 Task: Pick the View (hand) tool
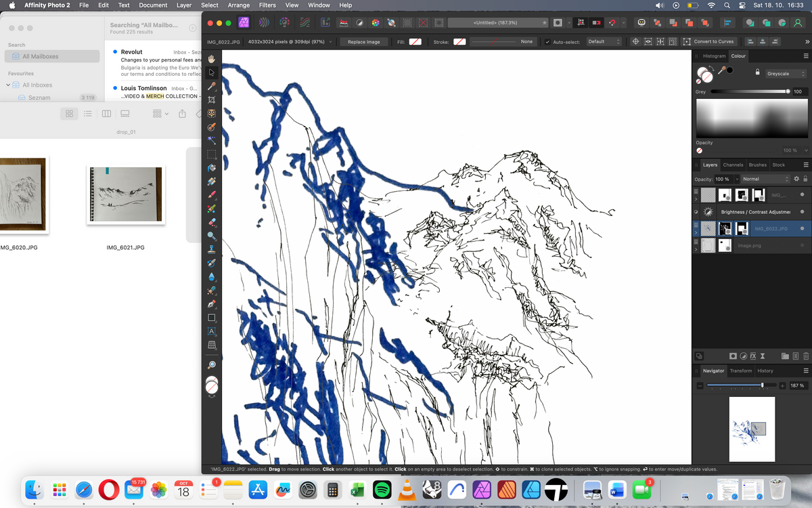click(x=212, y=59)
